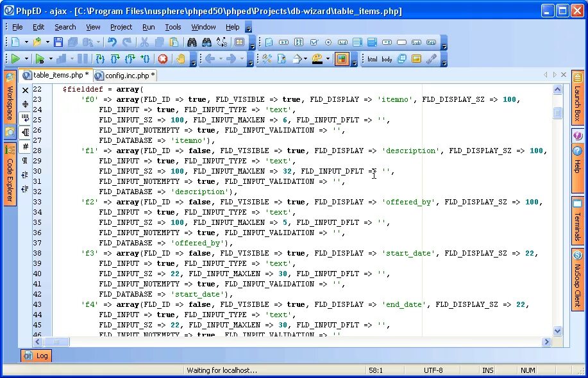Toggle the highlighted colored-squares toolbar button
This screenshot has height=378, width=588.
342,59
